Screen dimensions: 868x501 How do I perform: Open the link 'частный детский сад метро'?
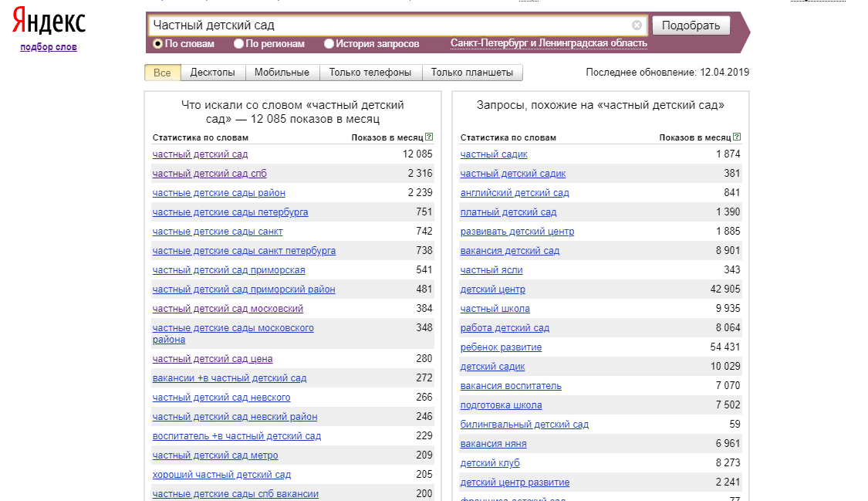(215, 455)
